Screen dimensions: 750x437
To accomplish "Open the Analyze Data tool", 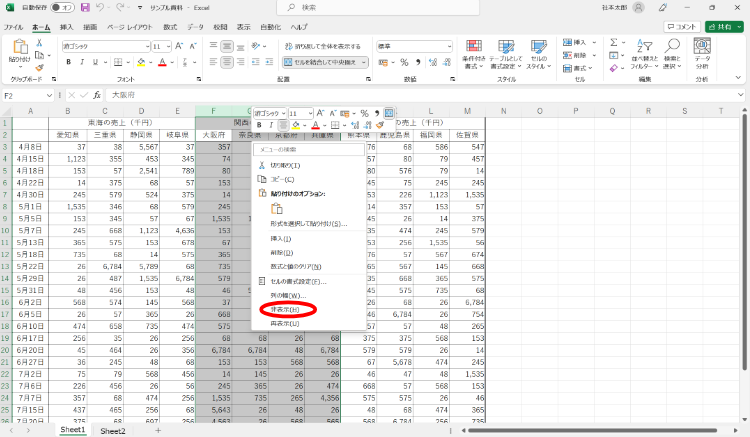I will click(702, 55).
